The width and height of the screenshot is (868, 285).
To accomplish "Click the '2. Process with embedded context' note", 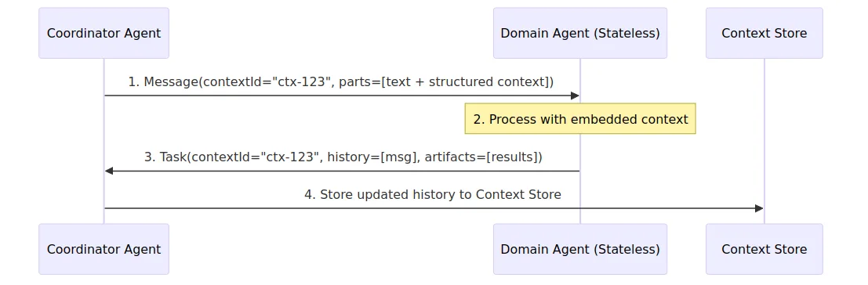I will click(x=580, y=119).
